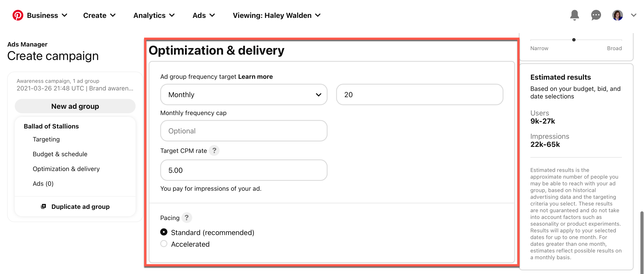Open the messages speech bubble icon
The width and height of the screenshot is (644, 274).
point(596,15)
